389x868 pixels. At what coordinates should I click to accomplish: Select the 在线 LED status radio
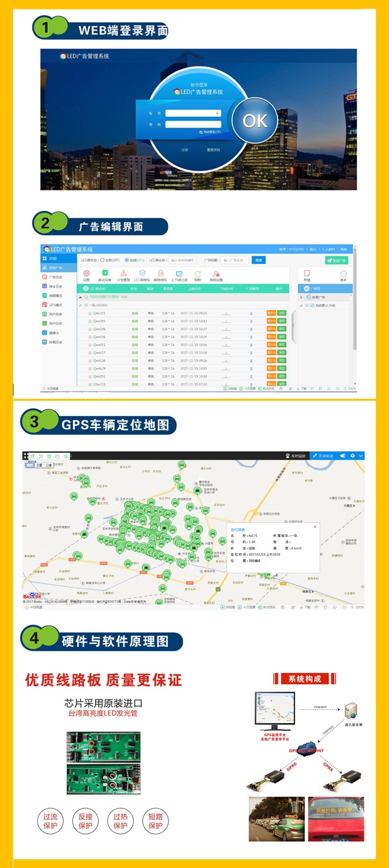[127, 260]
